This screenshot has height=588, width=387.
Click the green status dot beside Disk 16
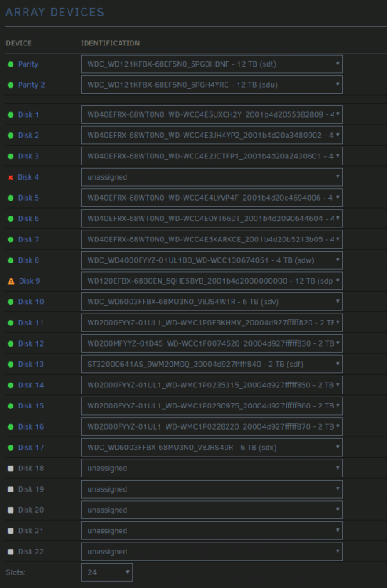click(x=10, y=427)
